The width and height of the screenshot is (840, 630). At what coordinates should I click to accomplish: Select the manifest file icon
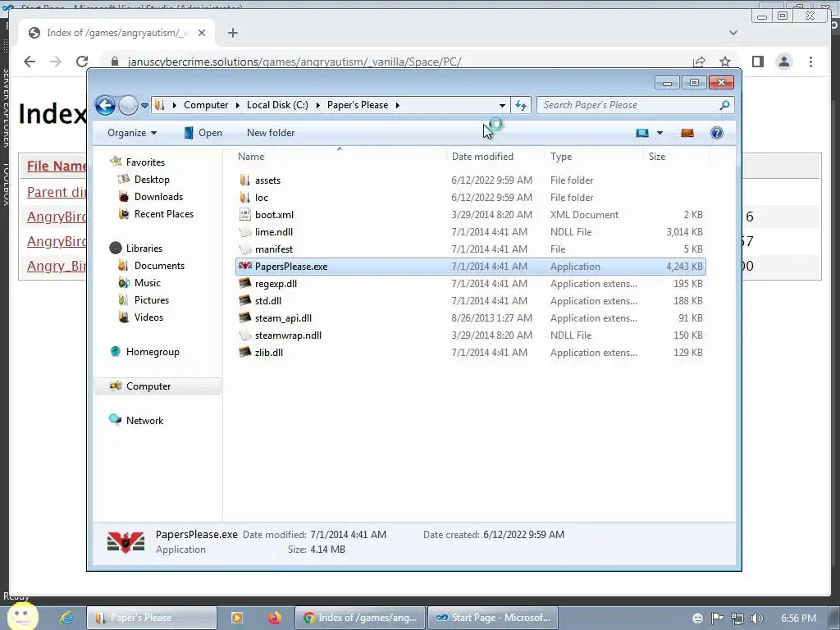pyautogui.click(x=244, y=249)
